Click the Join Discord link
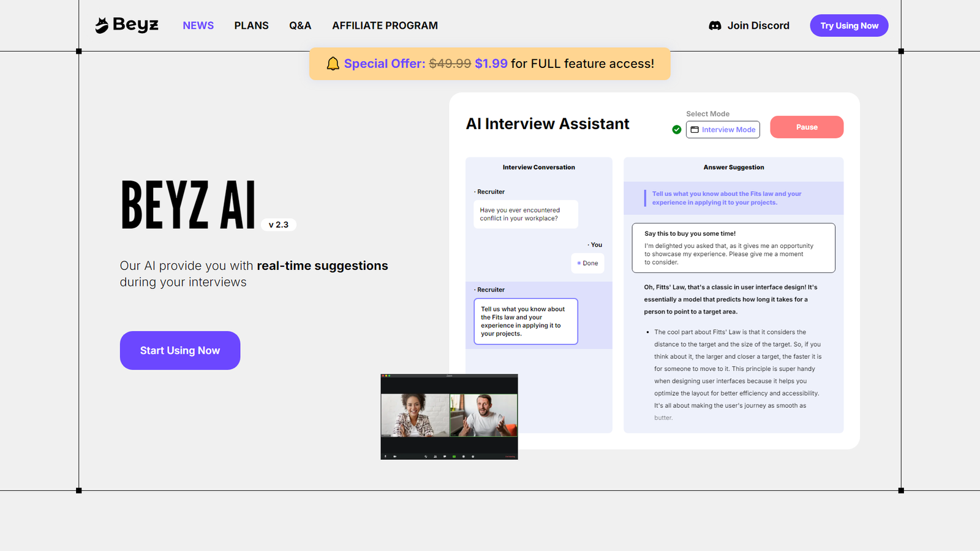The height and width of the screenshot is (551, 980). click(x=749, y=26)
